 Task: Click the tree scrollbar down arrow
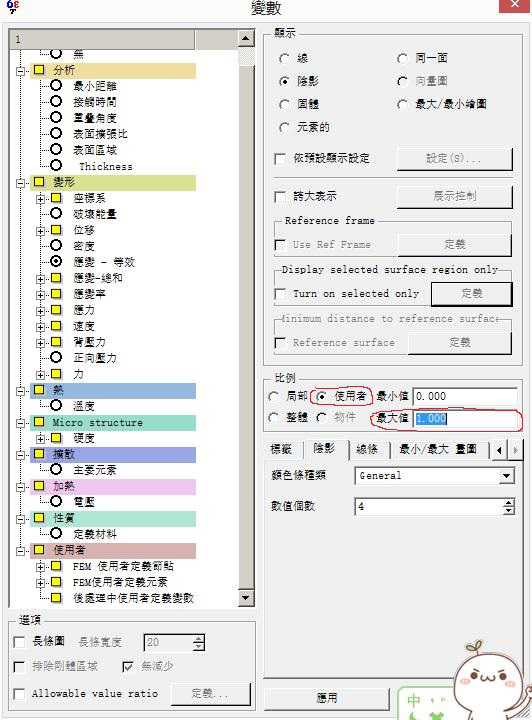[246, 598]
